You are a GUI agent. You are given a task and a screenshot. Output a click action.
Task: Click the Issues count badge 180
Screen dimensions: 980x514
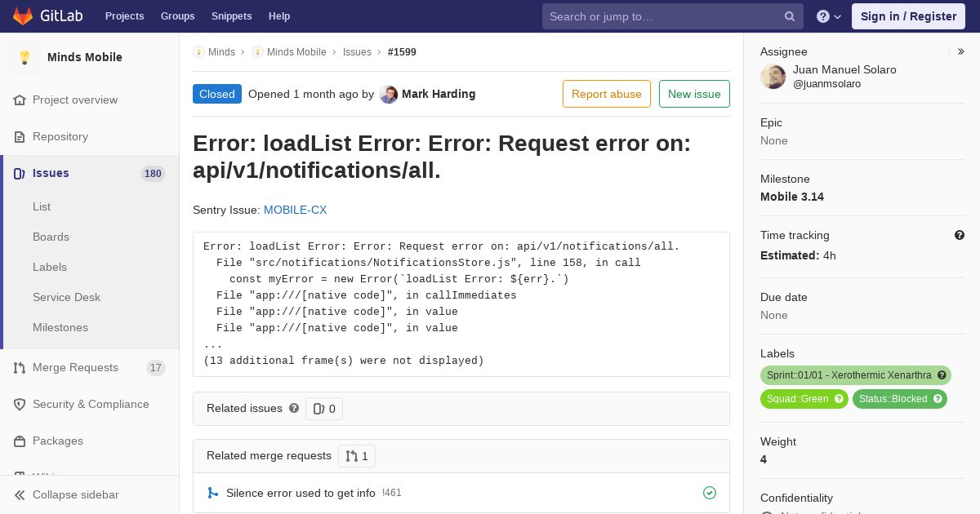[x=153, y=173]
